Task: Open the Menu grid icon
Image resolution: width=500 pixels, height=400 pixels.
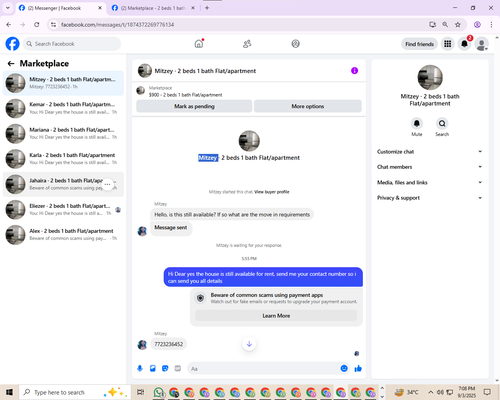Action: [448, 44]
